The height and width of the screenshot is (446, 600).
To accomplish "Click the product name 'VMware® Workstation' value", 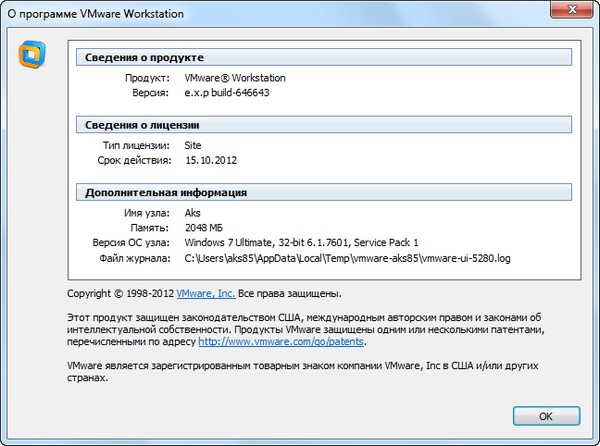I will point(235,77).
